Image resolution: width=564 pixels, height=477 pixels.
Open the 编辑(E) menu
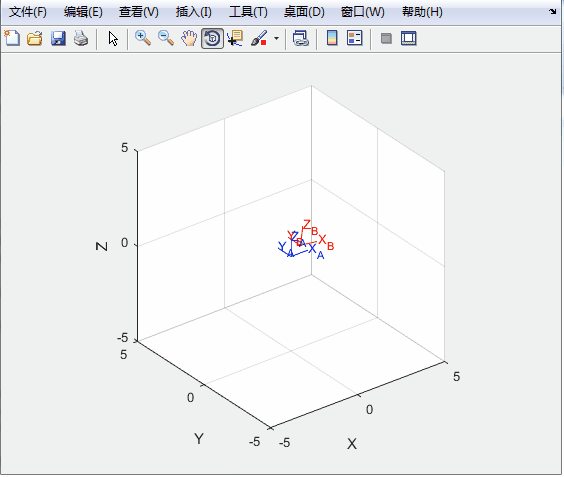tap(83, 12)
